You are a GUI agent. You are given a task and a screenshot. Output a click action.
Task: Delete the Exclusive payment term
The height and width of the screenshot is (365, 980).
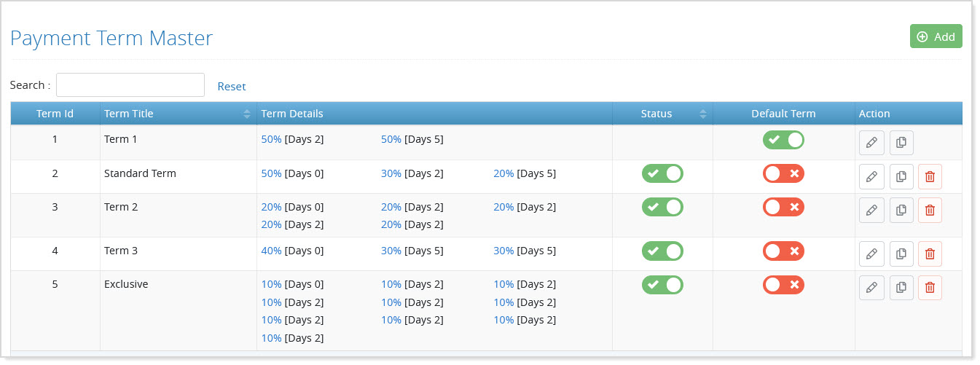pos(930,288)
